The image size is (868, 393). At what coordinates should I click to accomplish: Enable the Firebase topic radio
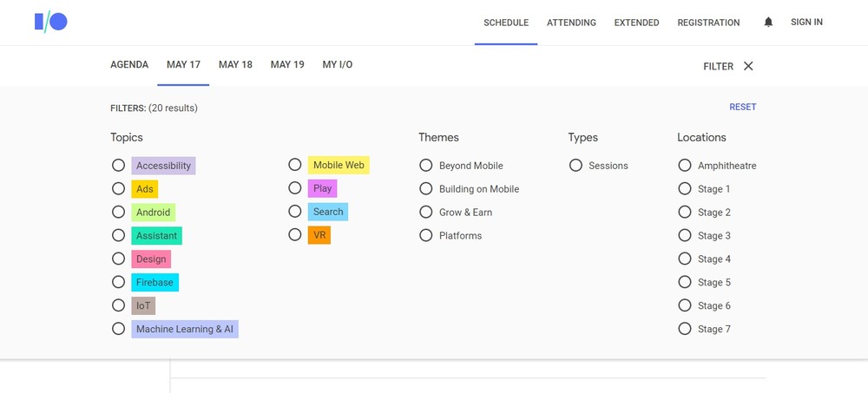tap(118, 282)
